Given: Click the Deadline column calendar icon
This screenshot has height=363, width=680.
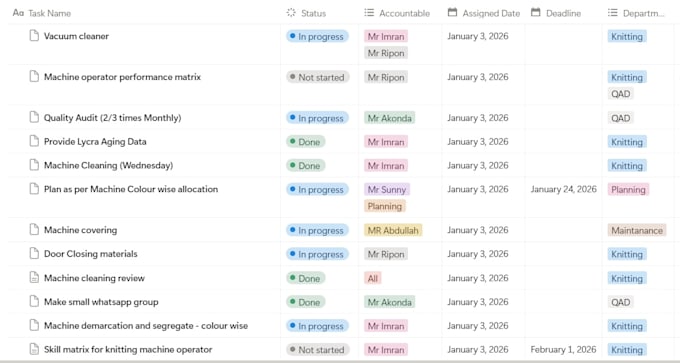Looking at the screenshot, I should [536, 13].
